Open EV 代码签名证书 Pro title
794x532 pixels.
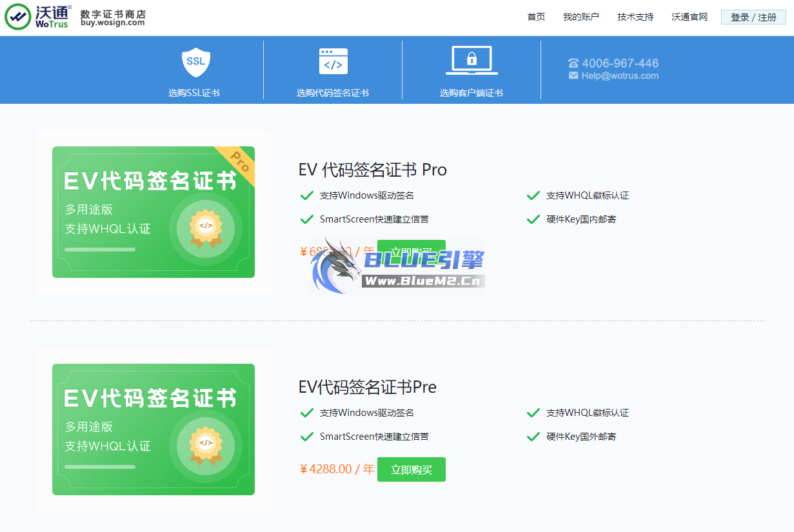pos(373,170)
